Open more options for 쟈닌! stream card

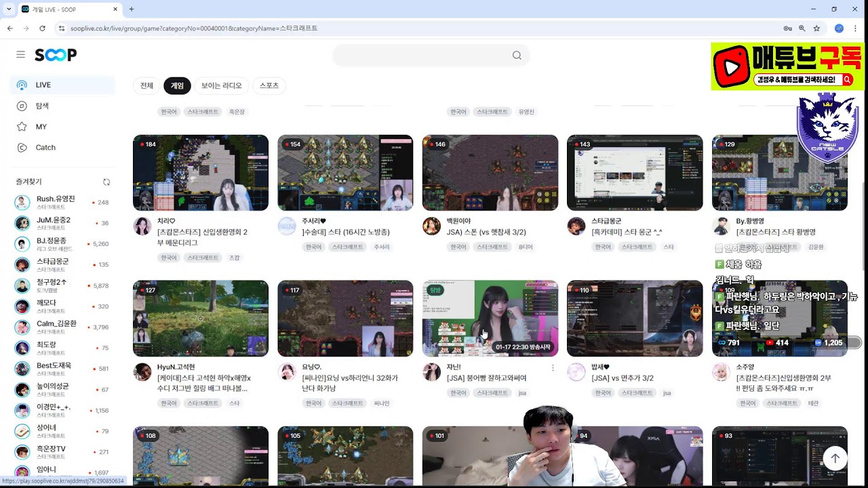[x=553, y=368]
